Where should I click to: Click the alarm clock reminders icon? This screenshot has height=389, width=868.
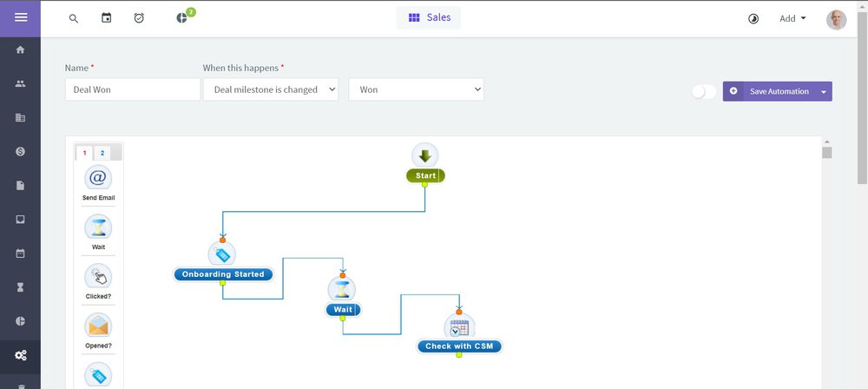(139, 17)
